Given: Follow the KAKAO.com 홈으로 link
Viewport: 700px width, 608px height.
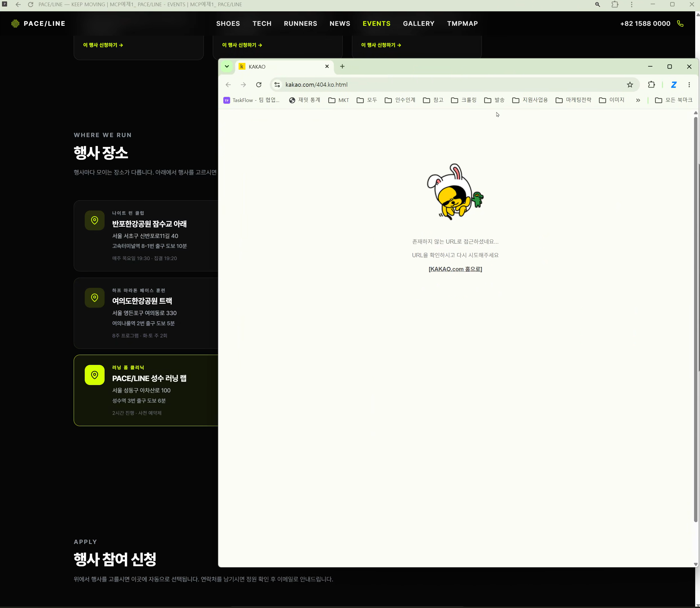Looking at the screenshot, I should tap(455, 269).
